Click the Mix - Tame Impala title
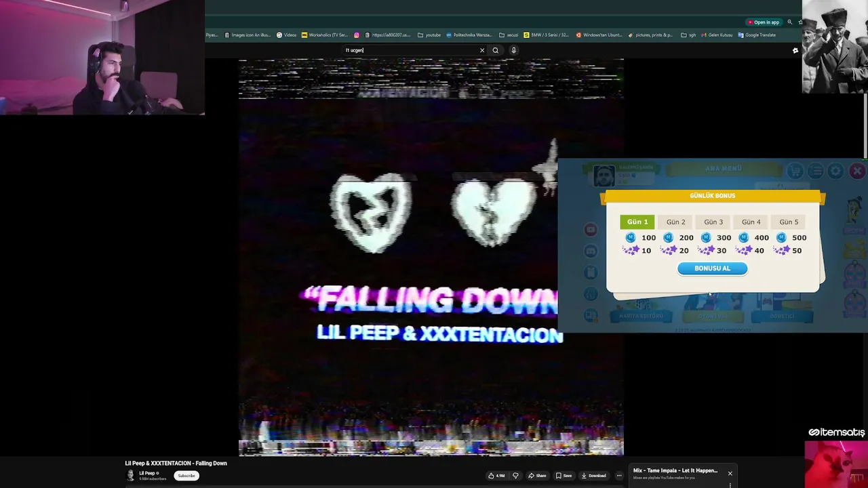Image resolution: width=868 pixels, height=488 pixels. click(675, 470)
